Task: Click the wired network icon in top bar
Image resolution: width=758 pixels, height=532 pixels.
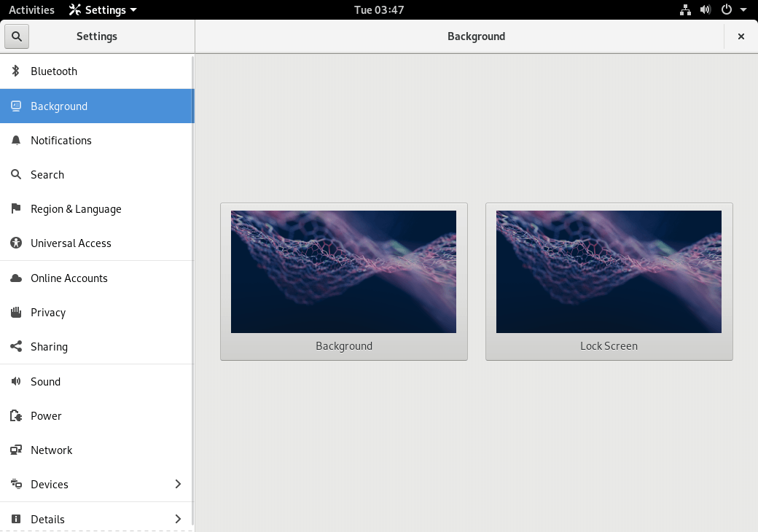Action: (x=685, y=9)
